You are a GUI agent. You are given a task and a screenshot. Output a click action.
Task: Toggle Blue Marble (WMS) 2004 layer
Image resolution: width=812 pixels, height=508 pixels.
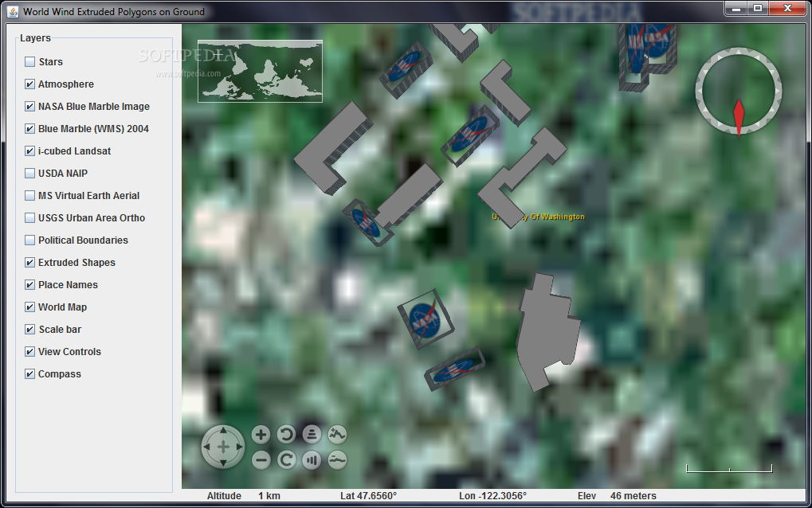30,129
